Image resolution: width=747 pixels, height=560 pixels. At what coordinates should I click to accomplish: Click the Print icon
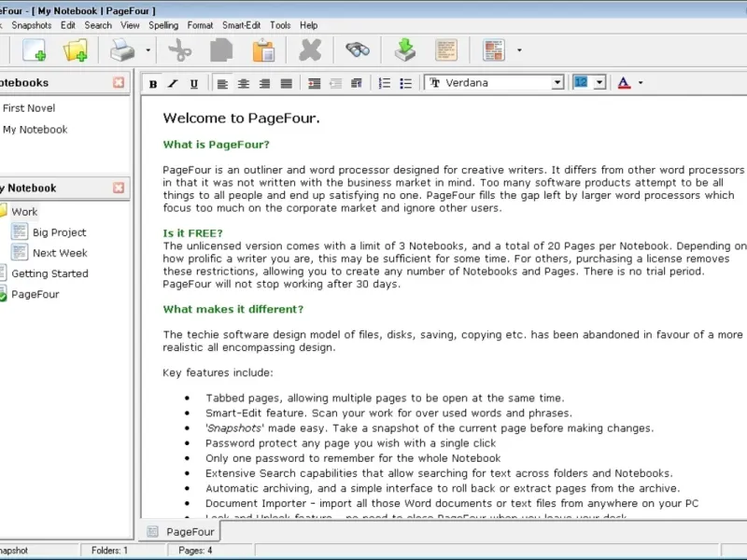pyautogui.click(x=122, y=50)
